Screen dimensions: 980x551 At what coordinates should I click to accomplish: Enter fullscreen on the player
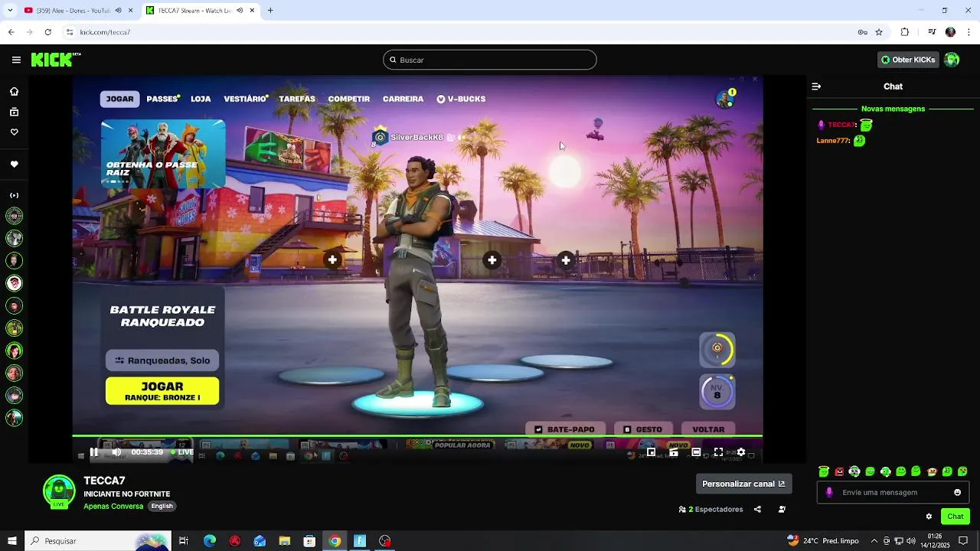point(718,452)
